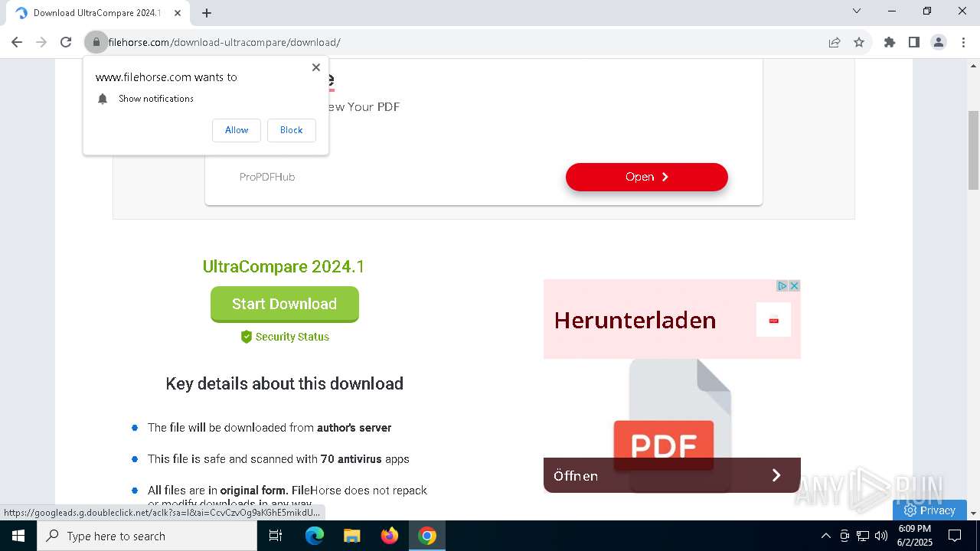Open the Privacy settings button

(x=929, y=510)
